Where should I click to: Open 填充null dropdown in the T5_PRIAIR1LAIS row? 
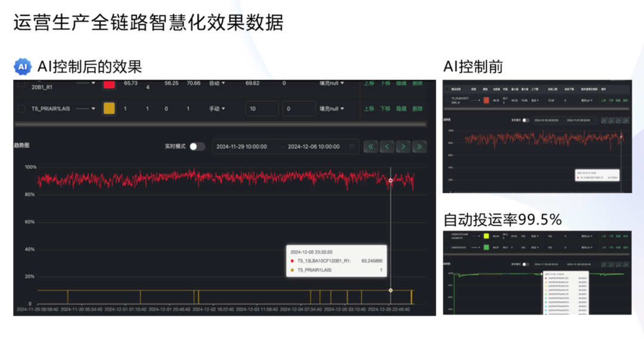point(332,109)
